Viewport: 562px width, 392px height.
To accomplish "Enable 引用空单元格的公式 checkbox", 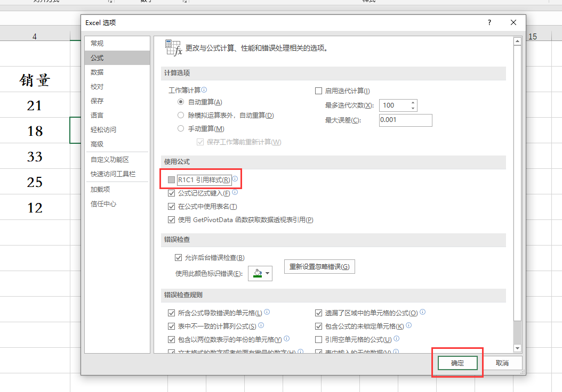I will point(318,339).
